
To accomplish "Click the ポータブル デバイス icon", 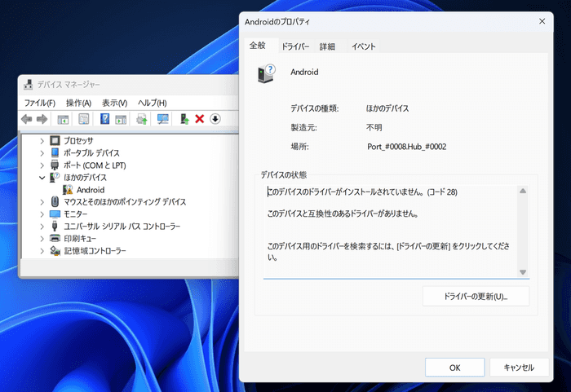I will [x=55, y=152].
